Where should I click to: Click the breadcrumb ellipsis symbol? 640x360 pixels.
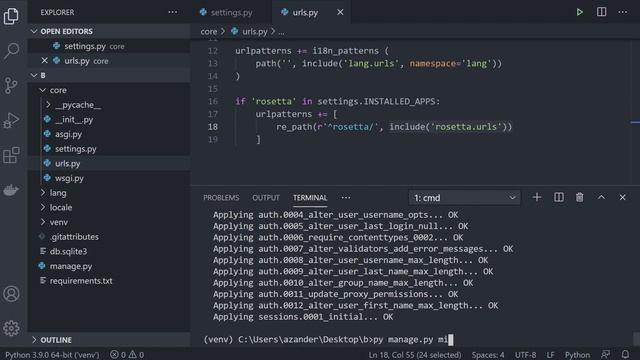pyautogui.click(x=281, y=32)
